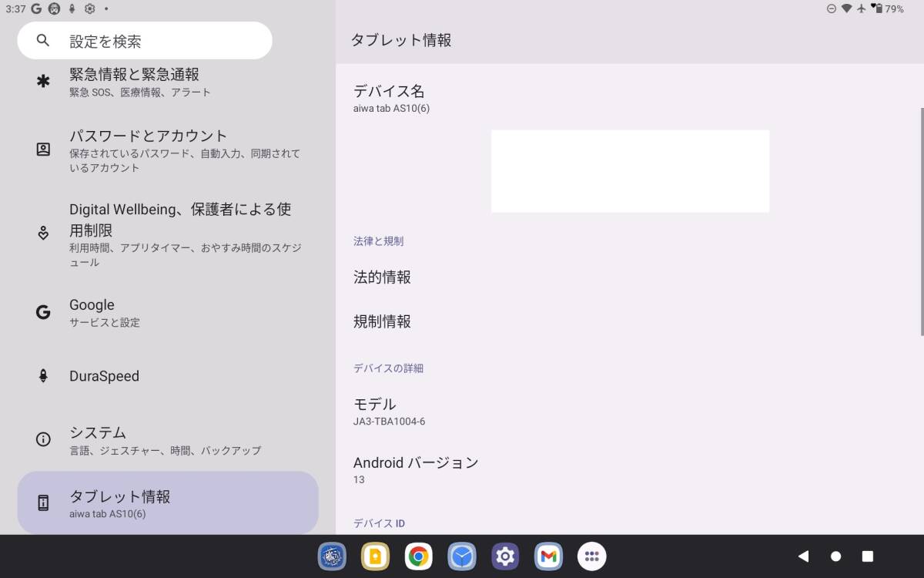Launch the first blue taskbar app

point(332,556)
